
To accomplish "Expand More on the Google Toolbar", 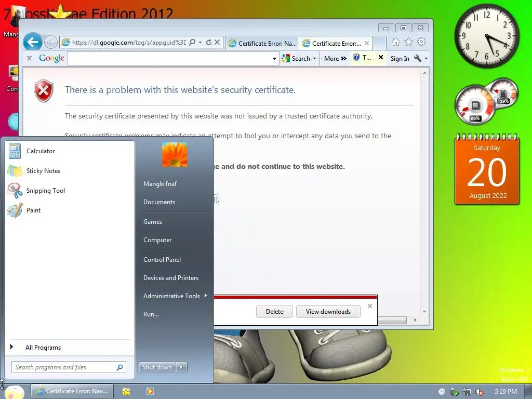I will tap(335, 58).
